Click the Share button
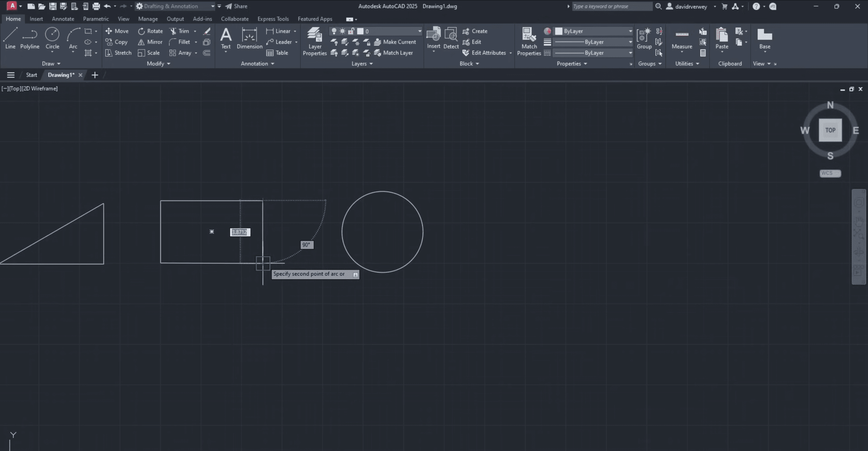This screenshot has height=451, width=868. click(236, 6)
